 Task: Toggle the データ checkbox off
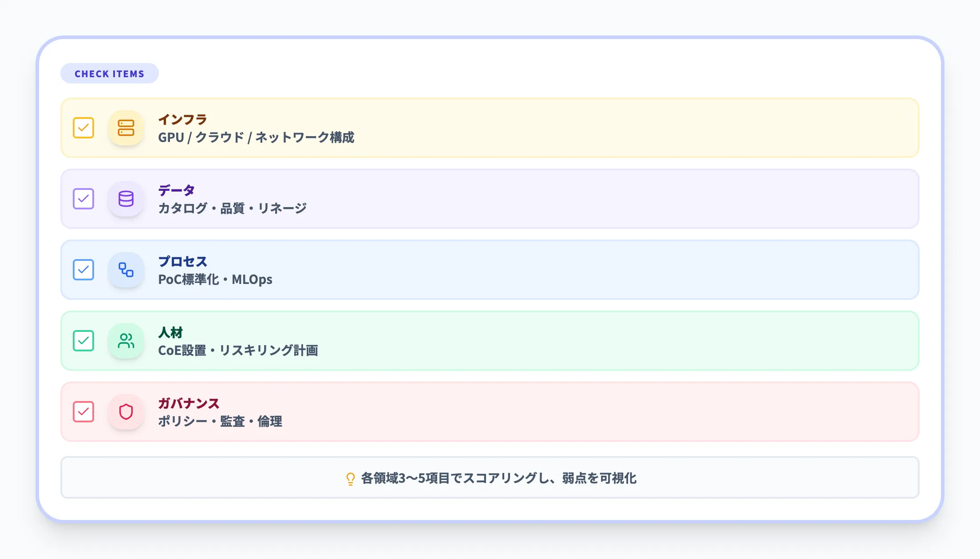point(83,199)
